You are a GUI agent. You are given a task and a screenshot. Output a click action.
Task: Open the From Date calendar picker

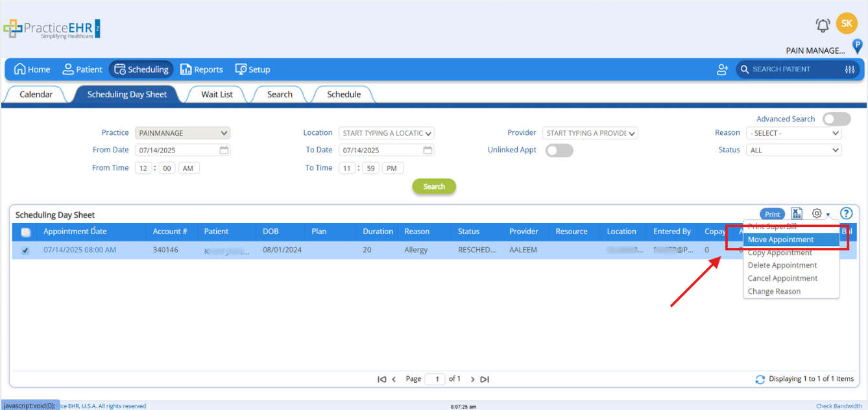224,150
